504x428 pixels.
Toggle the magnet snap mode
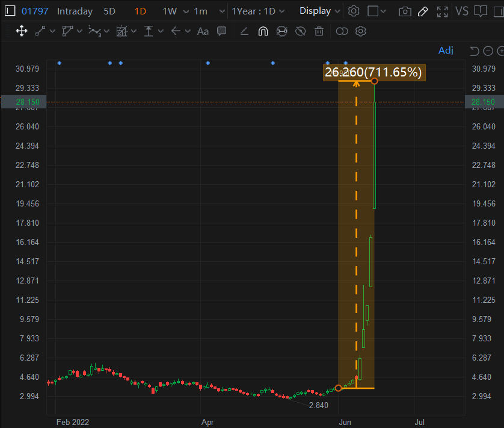263,31
